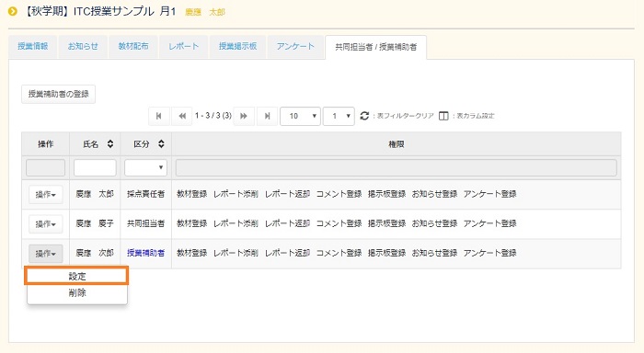Go to next page of table
Viewport: 644px width, 353px height.
244,116
